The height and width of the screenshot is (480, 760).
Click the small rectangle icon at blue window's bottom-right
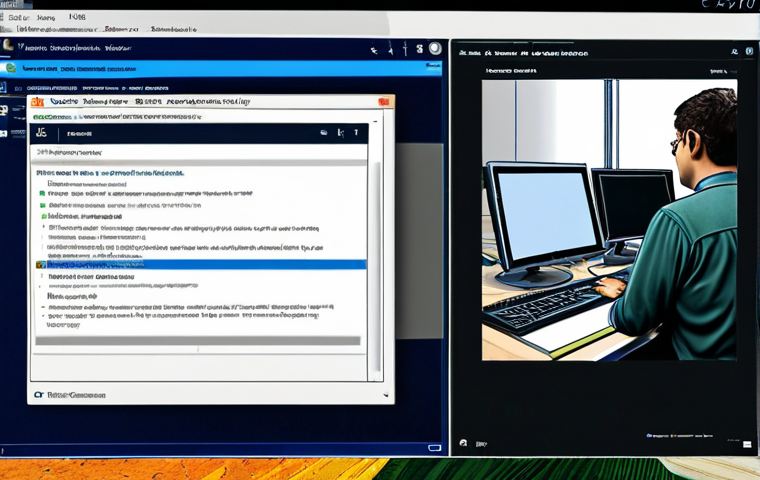tap(434, 448)
